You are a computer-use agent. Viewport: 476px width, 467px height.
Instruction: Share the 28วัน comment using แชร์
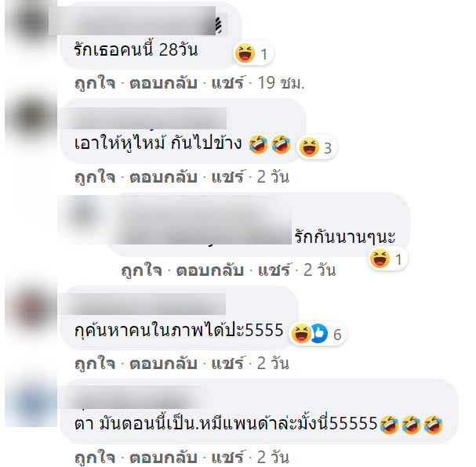pyautogui.click(x=227, y=83)
